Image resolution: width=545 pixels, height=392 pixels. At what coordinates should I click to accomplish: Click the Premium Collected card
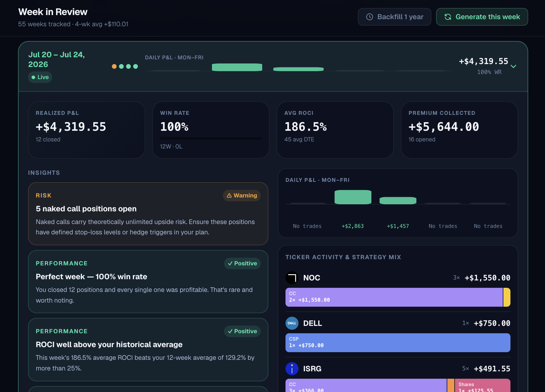(459, 130)
